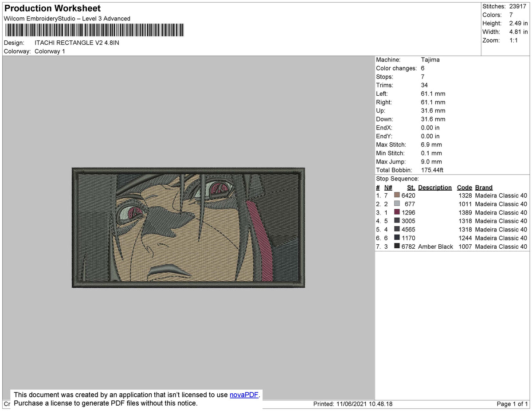Select the Brand column header
The height and width of the screenshot is (411, 532).
tap(483, 187)
